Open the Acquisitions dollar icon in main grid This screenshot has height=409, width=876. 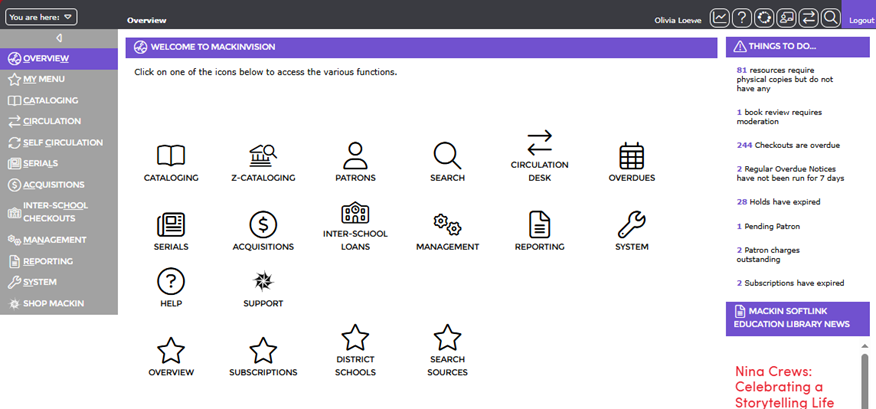tap(263, 225)
